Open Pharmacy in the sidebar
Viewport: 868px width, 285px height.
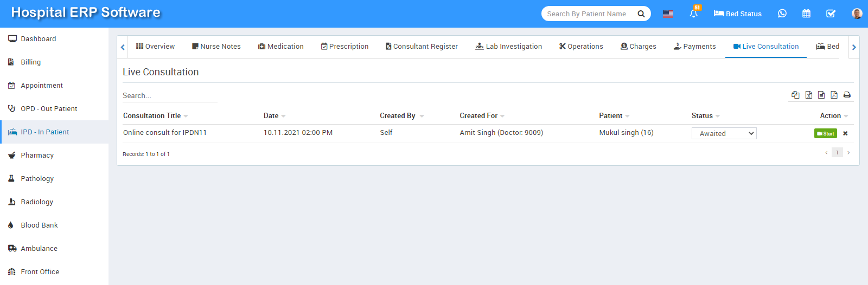[x=37, y=156]
